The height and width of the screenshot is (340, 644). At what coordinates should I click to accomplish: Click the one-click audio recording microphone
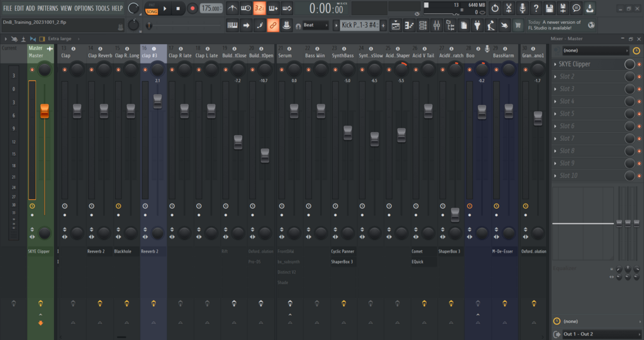522,8
